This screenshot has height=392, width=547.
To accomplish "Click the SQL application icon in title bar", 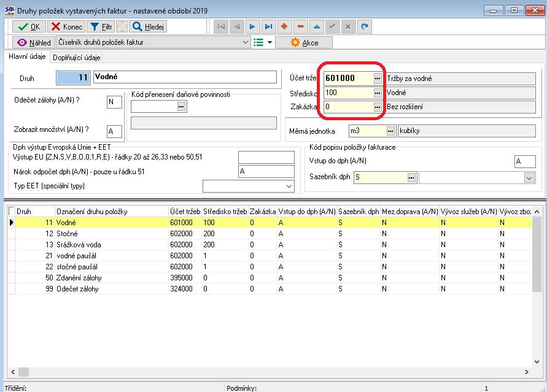I will (x=10, y=10).
